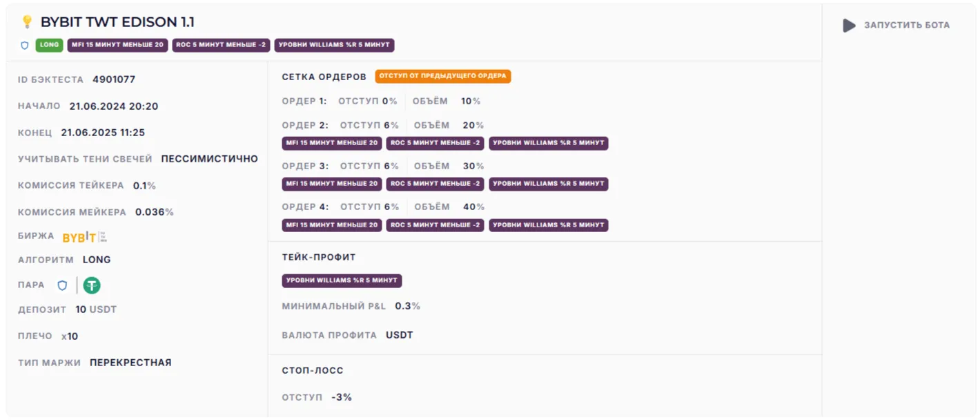This screenshot has width=980, height=420.
Task: Click the MFI tag under Ордер 2
Action: (x=332, y=143)
